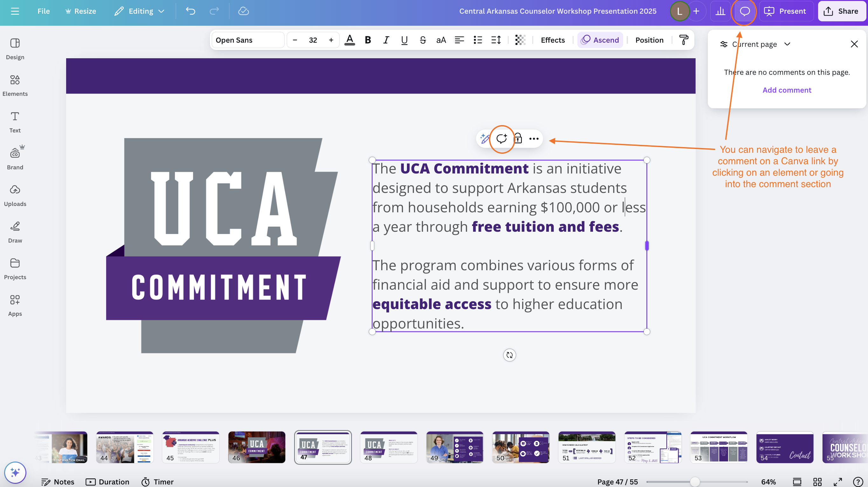Open the transparency checkerboard control
The image size is (868, 487).
point(520,40)
